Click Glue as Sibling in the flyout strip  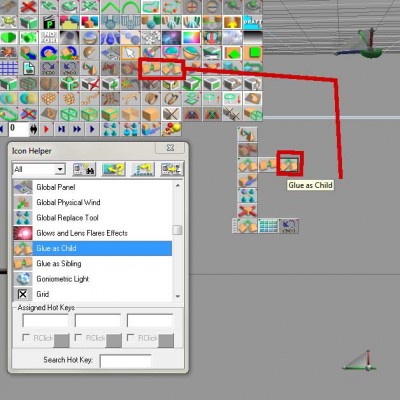point(268,165)
